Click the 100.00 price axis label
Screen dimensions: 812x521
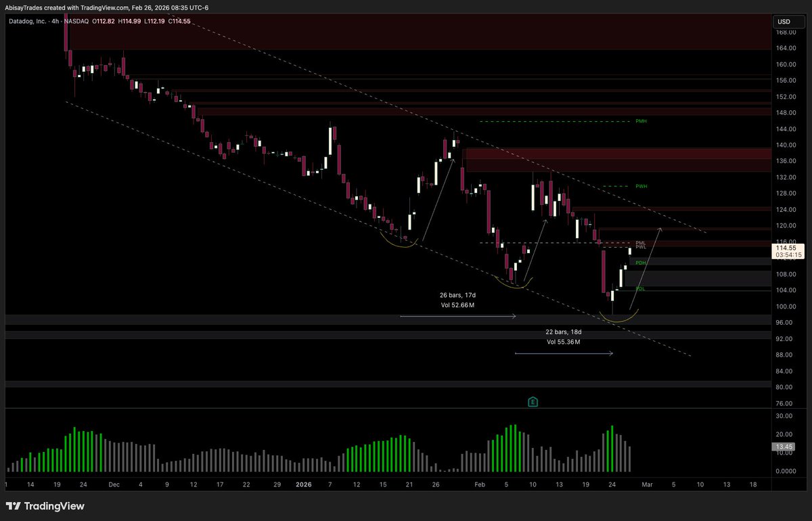(786, 307)
